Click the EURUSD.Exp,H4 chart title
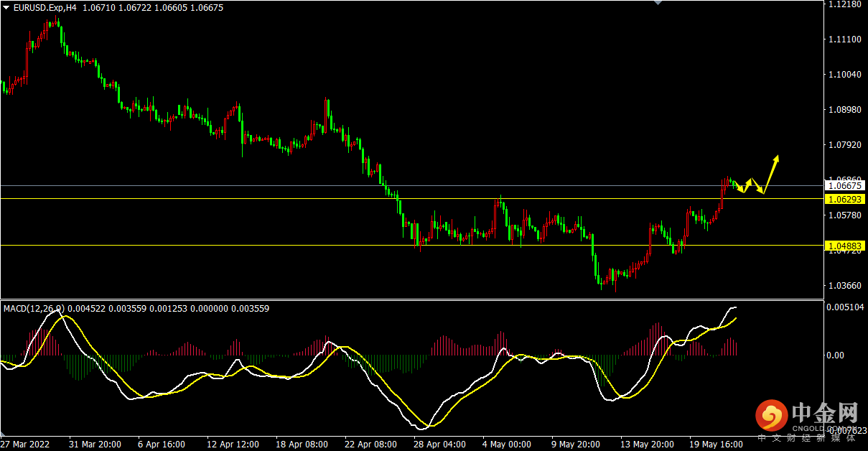Viewport: 868px width, 451px height. (45, 8)
